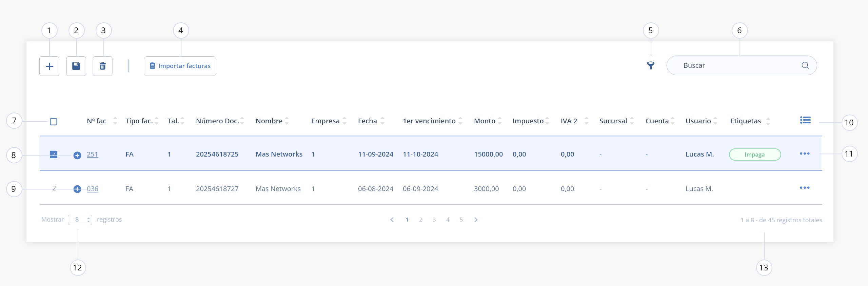868x286 pixels.
Task: Open three-dots menu for invoice 036
Action: 805,188
